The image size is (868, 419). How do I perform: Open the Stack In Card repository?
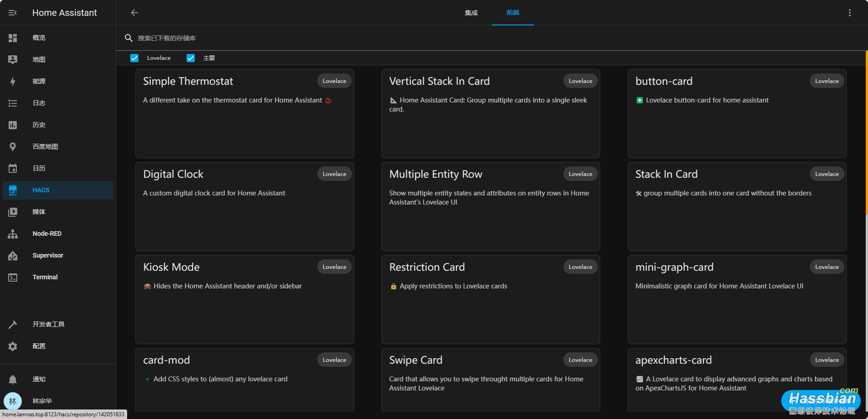click(737, 206)
